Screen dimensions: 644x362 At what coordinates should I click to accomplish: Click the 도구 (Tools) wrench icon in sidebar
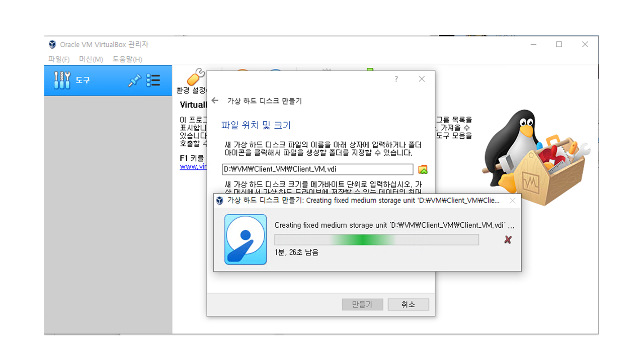pos(62,80)
